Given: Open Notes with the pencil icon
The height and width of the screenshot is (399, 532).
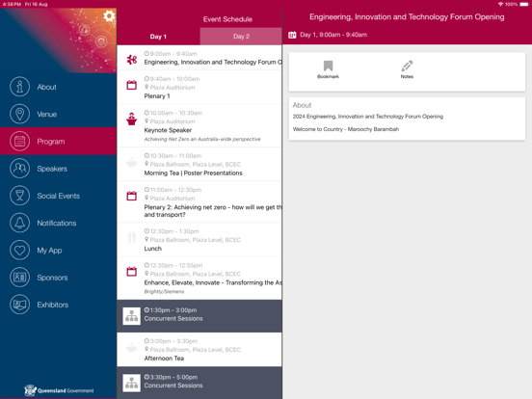Looking at the screenshot, I should click(407, 69).
